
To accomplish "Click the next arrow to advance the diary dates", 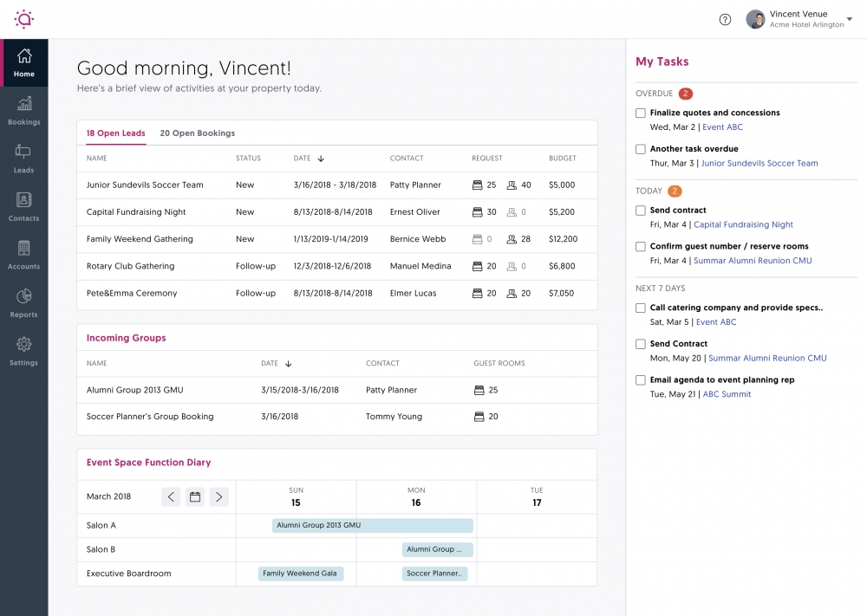I will pyautogui.click(x=218, y=496).
